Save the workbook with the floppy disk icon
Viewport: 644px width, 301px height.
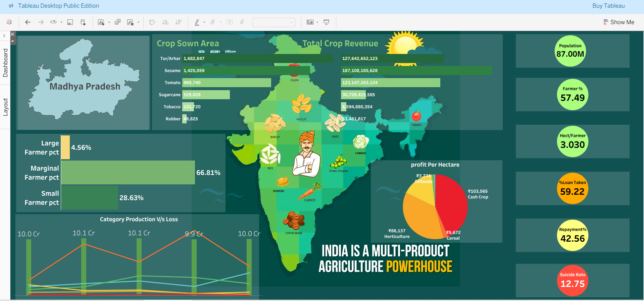(70, 22)
